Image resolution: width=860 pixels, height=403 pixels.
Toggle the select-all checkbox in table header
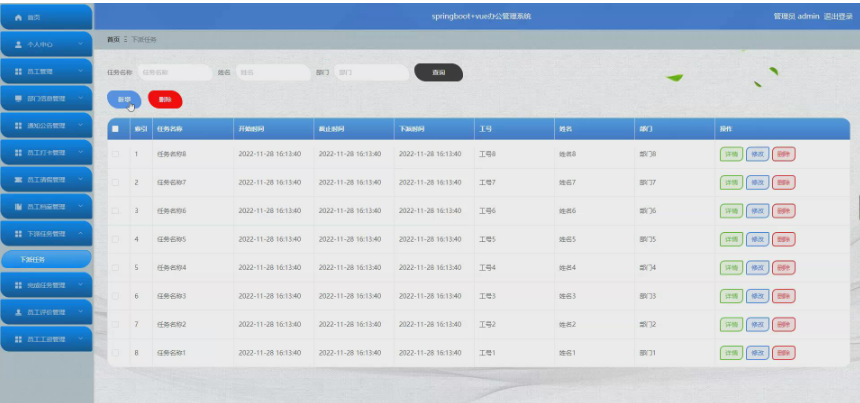pos(115,129)
